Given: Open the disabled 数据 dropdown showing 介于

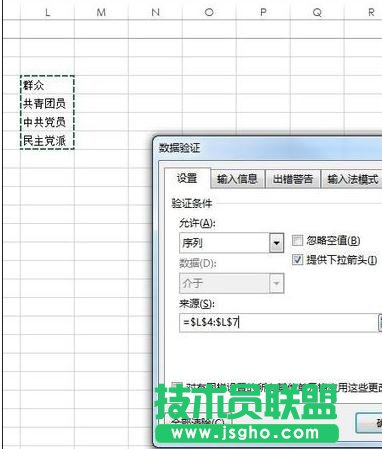Looking at the screenshot, I should 232,283.
